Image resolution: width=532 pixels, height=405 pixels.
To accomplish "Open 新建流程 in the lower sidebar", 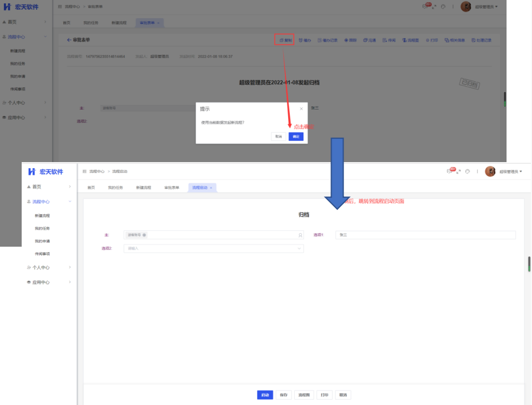I will point(42,216).
